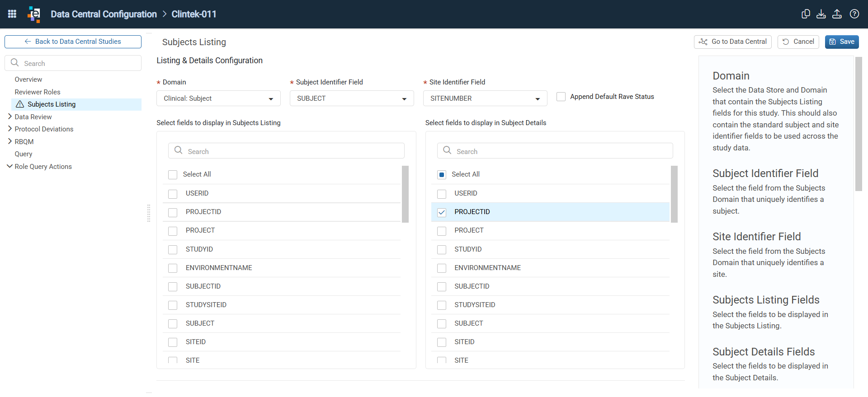Click SUBJECTID label in Subject Details list
868x397 pixels.
(x=472, y=286)
